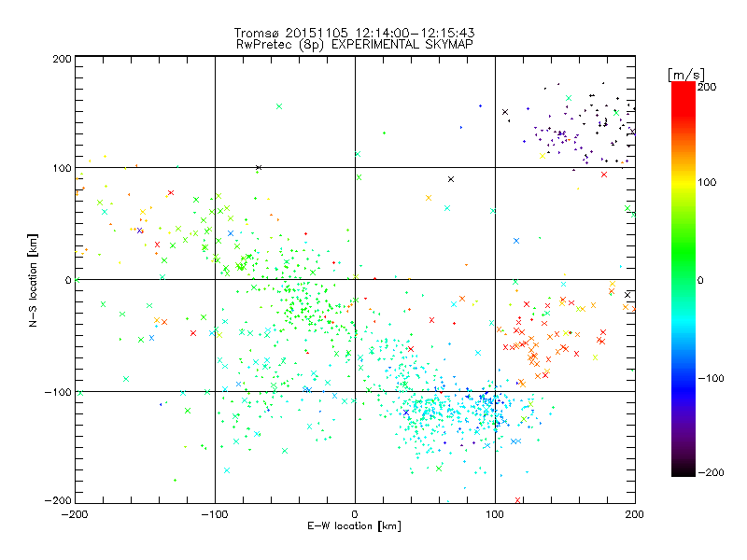Click the E-W axis tick label "-200"
Screen dimensions: 747x560
(x=75, y=514)
